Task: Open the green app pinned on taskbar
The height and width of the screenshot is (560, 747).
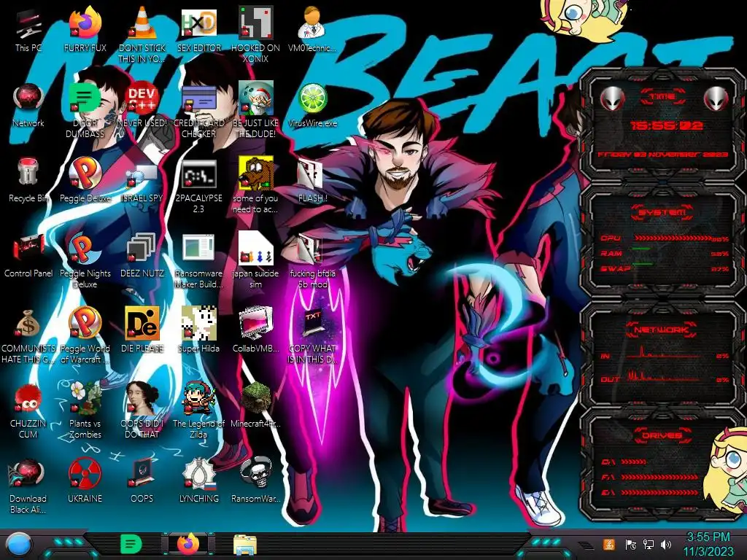Action: point(130,544)
